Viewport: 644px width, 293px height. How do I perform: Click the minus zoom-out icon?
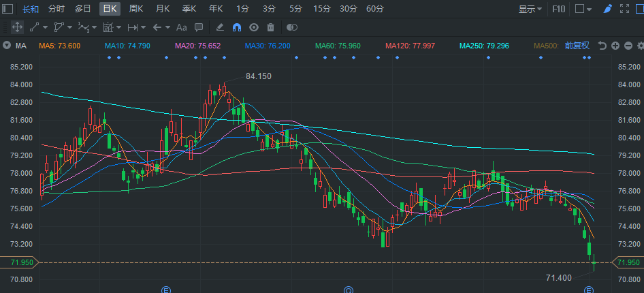(x=628, y=46)
